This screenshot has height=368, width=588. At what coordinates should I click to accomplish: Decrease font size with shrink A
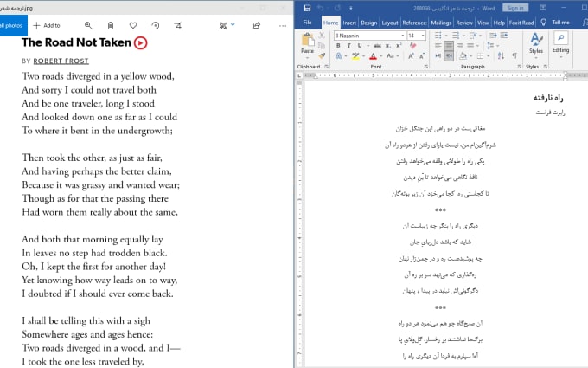(x=421, y=56)
